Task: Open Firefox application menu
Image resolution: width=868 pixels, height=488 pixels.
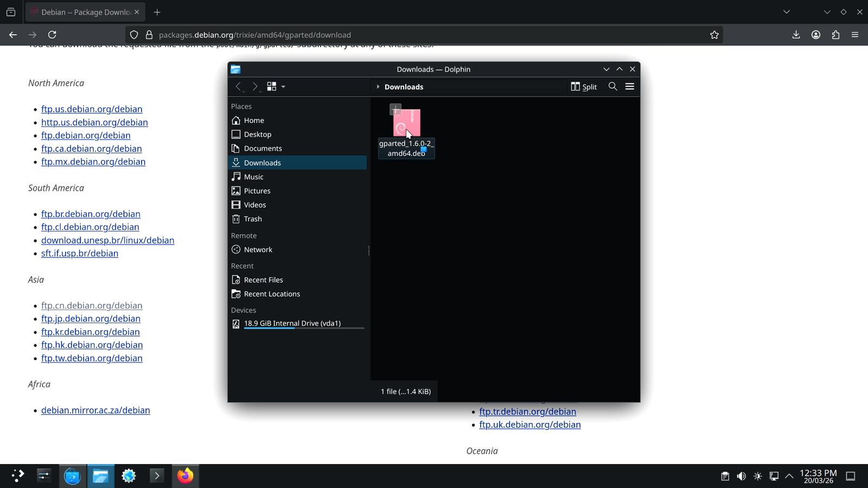Action: pyautogui.click(x=855, y=35)
